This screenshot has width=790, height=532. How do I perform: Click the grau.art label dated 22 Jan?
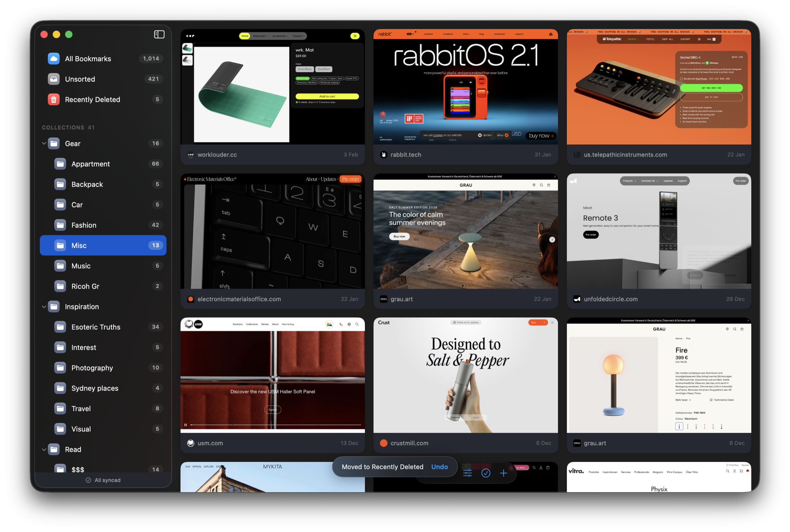tap(401, 299)
